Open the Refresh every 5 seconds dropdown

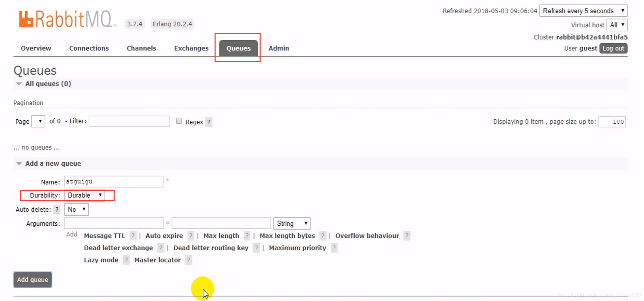(x=583, y=11)
